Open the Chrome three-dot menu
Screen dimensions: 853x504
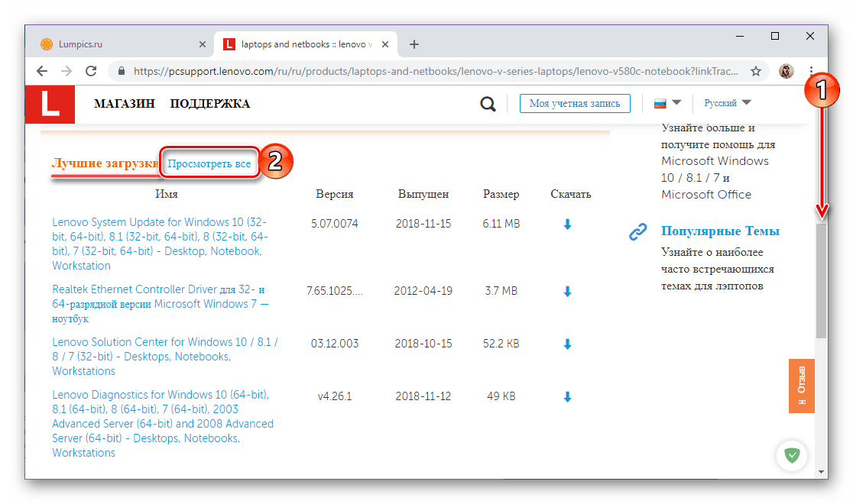click(811, 71)
